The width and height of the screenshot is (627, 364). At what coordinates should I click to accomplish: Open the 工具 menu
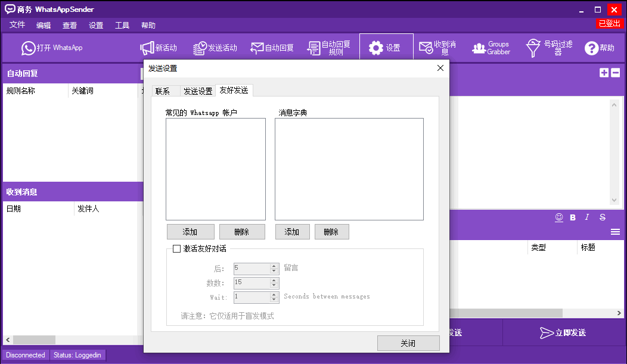tap(122, 25)
